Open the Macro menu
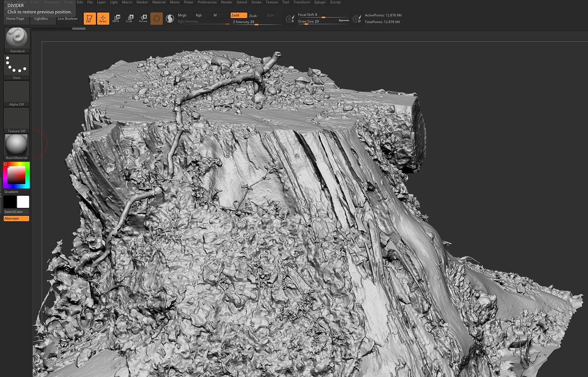 (x=127, y=2)
